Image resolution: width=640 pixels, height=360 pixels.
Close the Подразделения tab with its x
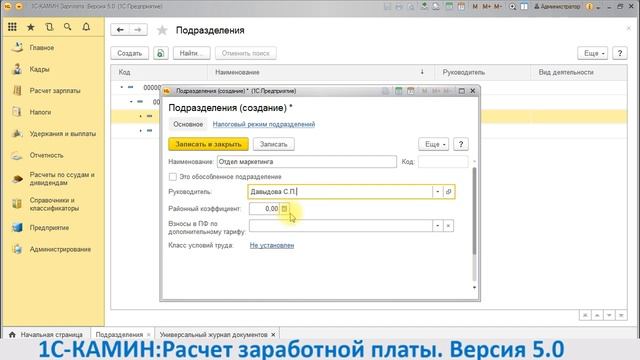tap(149, 335)
